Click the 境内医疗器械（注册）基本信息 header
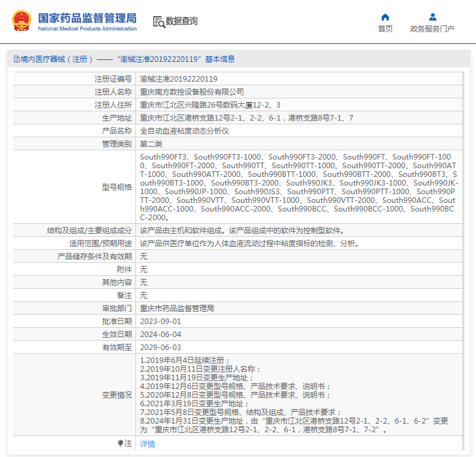The height and width of the screenshot is (457, 476). pos(124,59)
